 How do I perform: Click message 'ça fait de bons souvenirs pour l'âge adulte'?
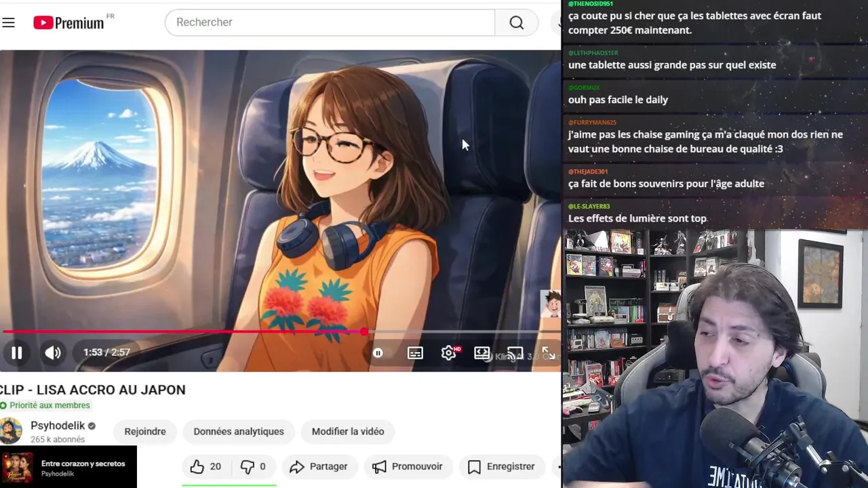[667, 184]
